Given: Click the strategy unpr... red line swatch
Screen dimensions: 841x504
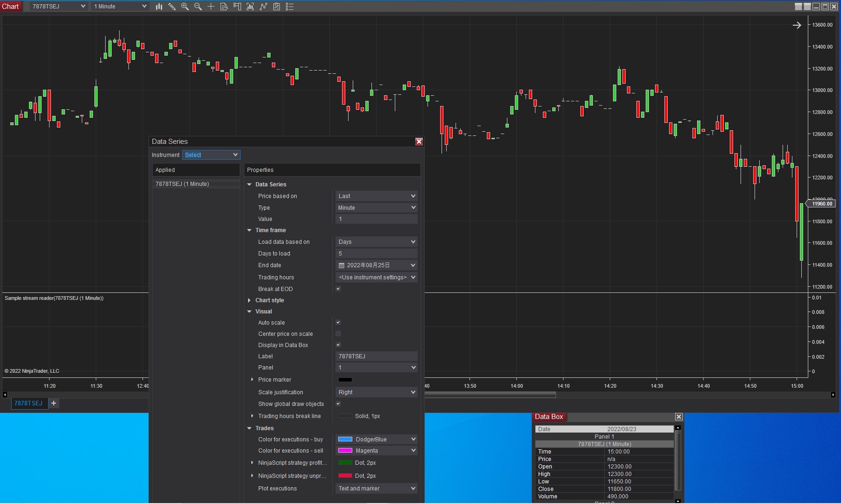Looking at the screenshot, I should [345, 476].
